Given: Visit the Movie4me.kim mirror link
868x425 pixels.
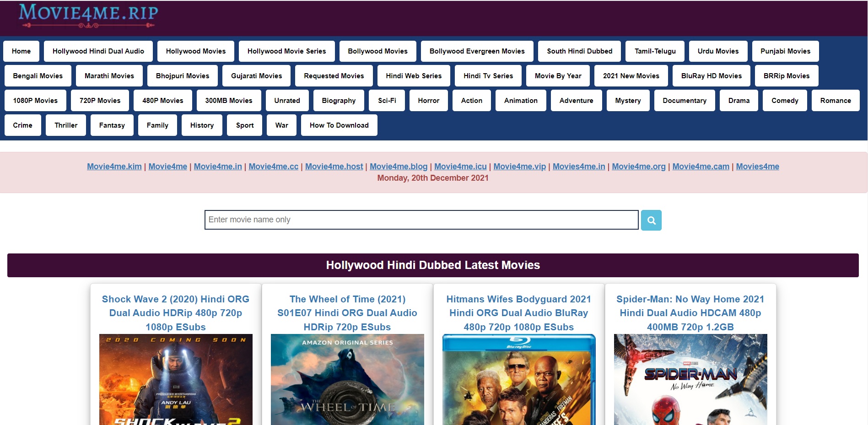Looking at the screenshot, I should point(114,167).
